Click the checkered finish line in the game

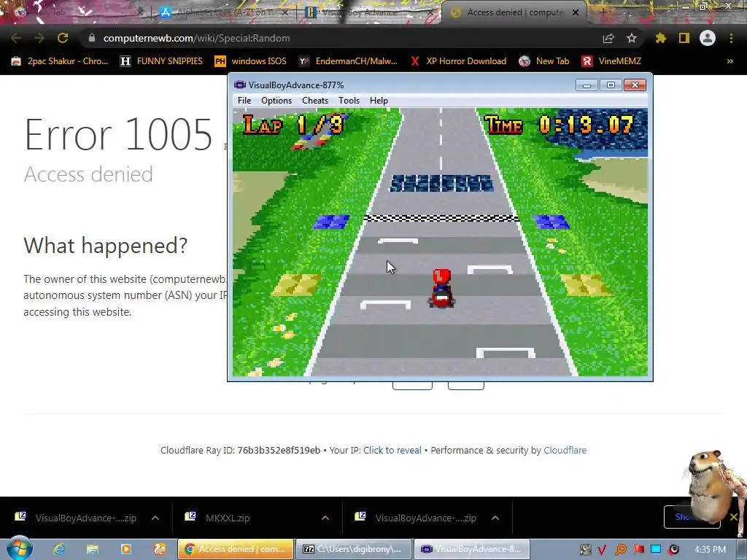(x=441, y=219)
